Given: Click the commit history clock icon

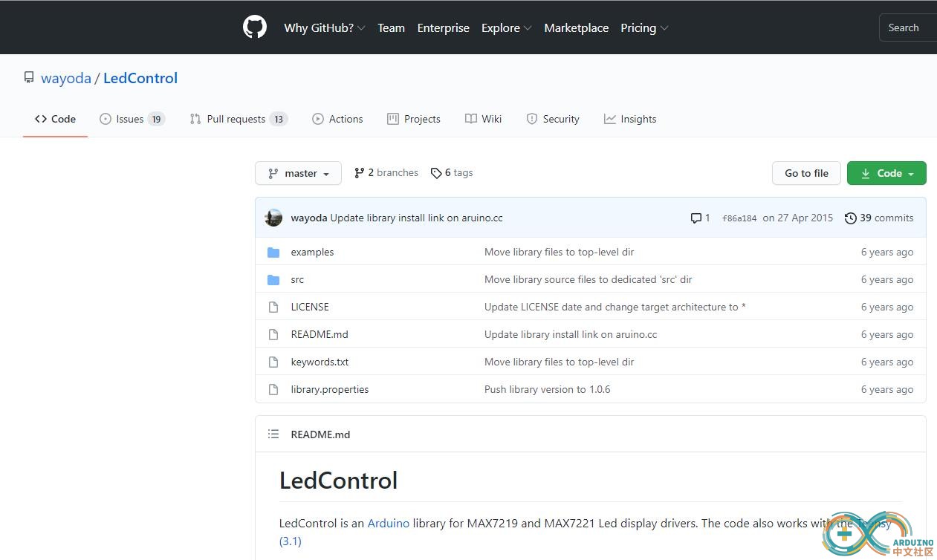Looking at the screenshot, I should coord(851,218).
